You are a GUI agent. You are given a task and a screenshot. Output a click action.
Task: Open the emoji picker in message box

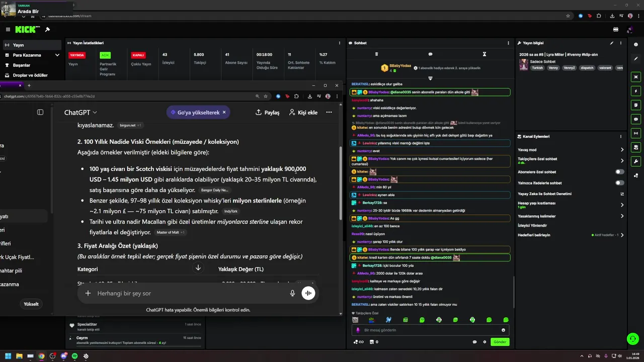[503, 330]
